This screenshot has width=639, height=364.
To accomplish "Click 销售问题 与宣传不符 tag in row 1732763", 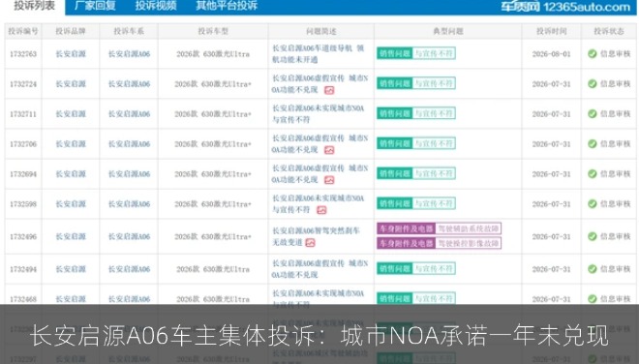I will pos(416,53).
